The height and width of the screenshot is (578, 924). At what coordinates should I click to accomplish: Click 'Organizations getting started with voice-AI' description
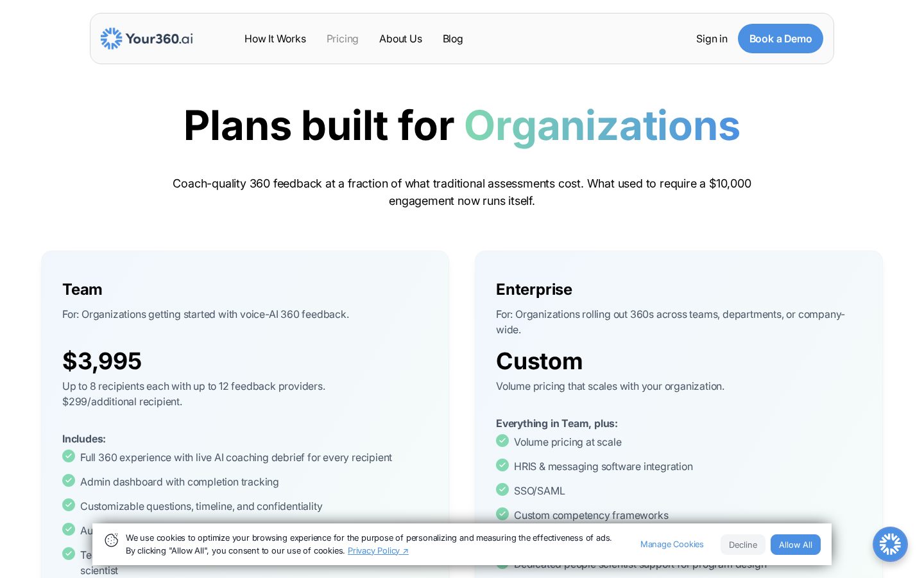tap(206, 315)
